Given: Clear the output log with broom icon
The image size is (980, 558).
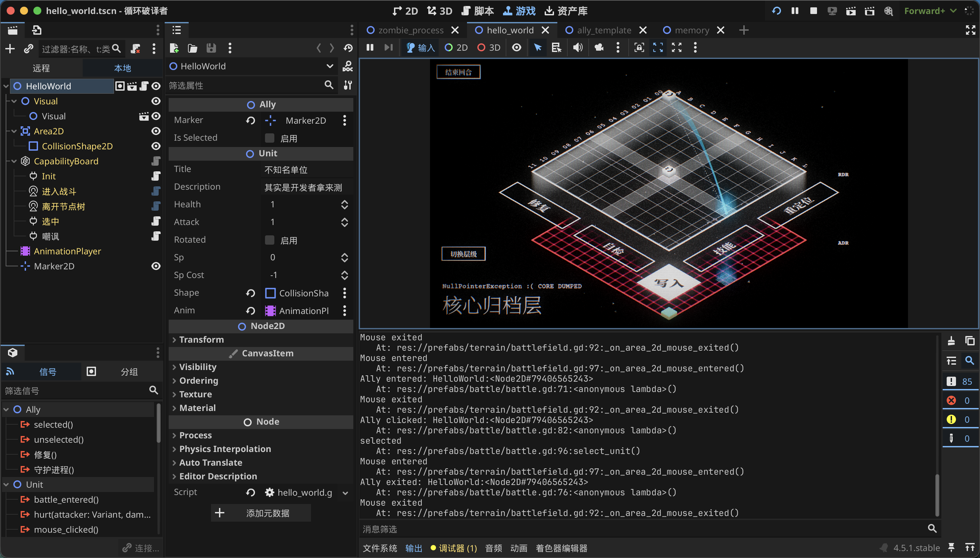Looking at the screenshot, I should (951, 341).
